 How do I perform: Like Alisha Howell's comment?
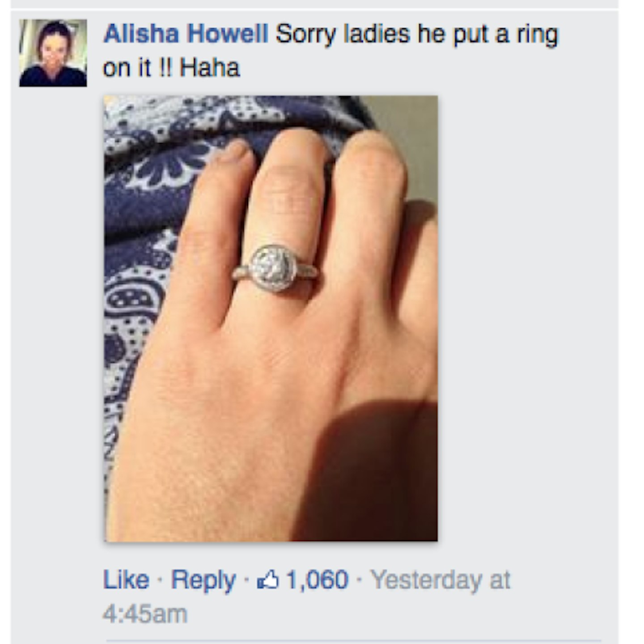pos(126,580)
